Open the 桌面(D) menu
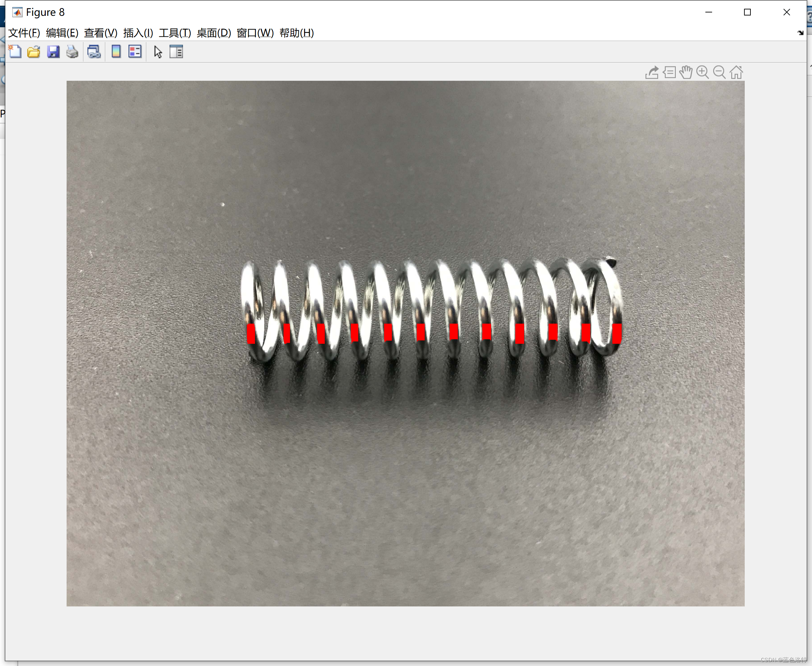812x666 pixels. coord(214,33)
